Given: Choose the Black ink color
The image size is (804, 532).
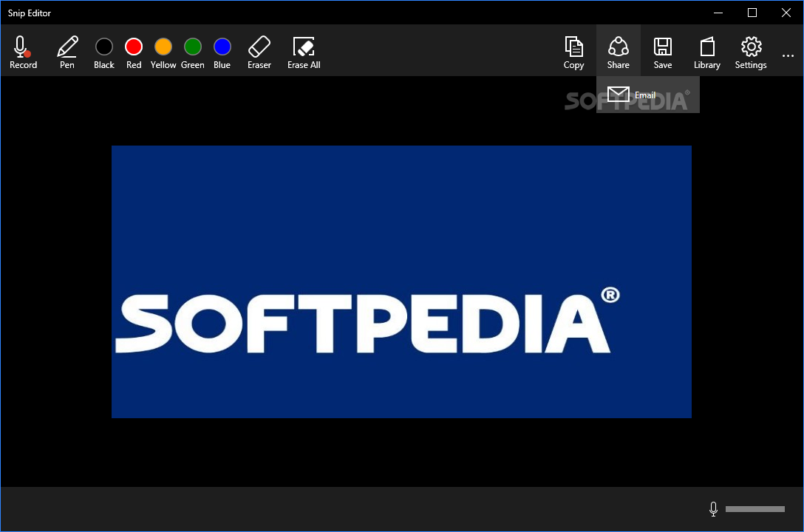Looking at the screenshot, I should click(x=104, y=52).
